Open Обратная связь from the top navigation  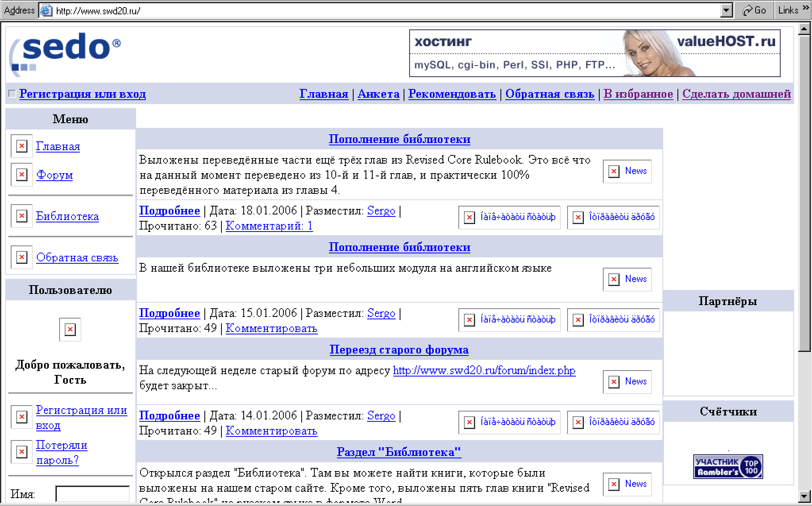550,94
